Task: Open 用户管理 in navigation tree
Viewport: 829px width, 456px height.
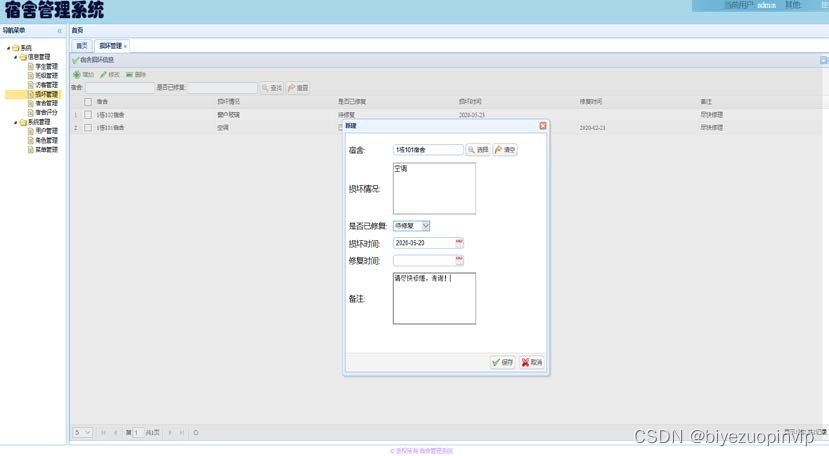Action: click(x=46, y=131)
